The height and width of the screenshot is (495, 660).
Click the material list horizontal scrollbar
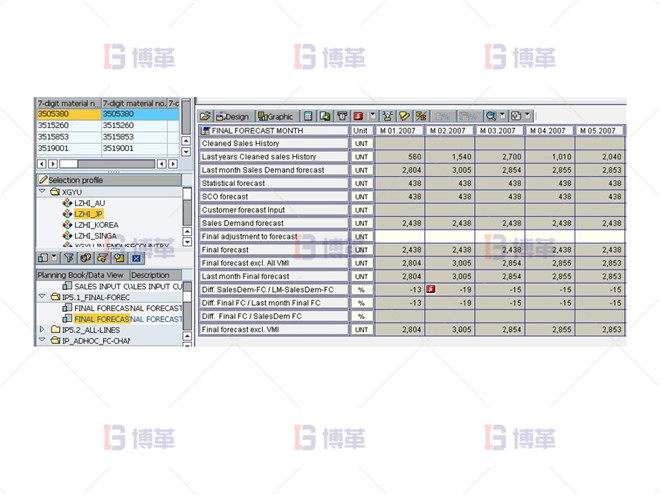(x=100, y=161)
